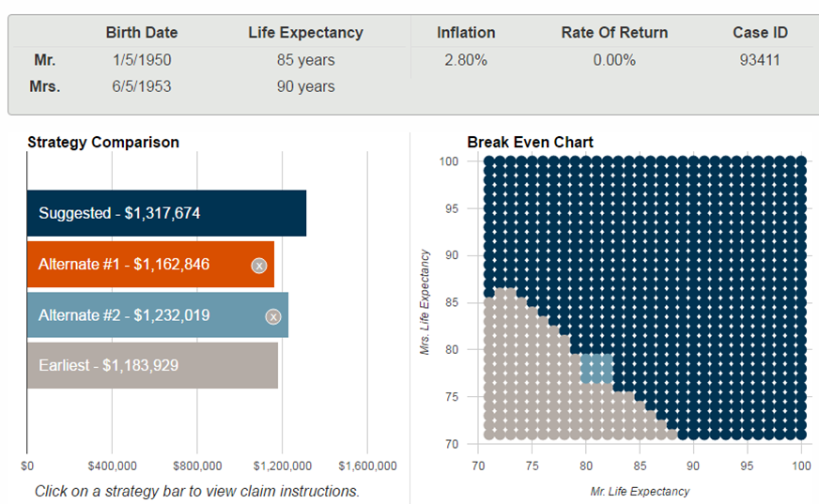Image resolution: width=819 pixels, height=504 pixels.
Task: Click the $1,200,000 axis tick label
Action: 282,466
